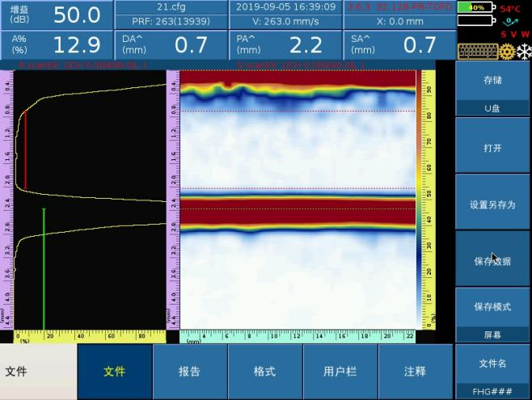Select the 用户栏 tab
Screen dimensions: 532x400
click(x=340, y=372)
